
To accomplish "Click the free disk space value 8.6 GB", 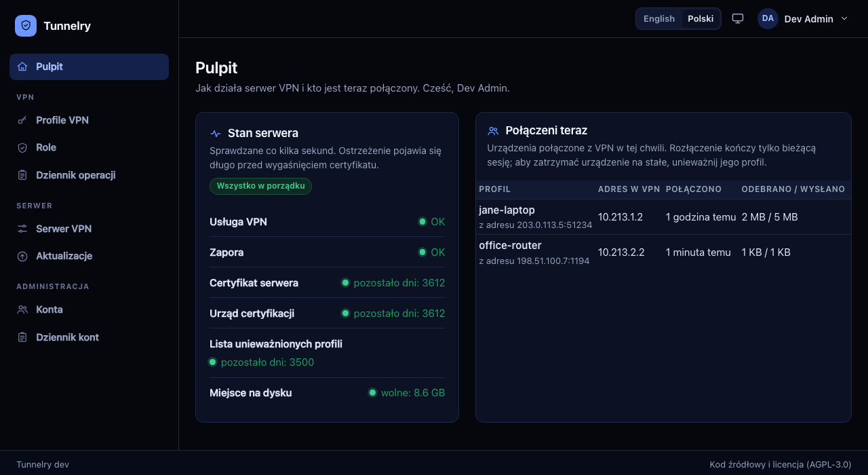I will coord(407,393).
